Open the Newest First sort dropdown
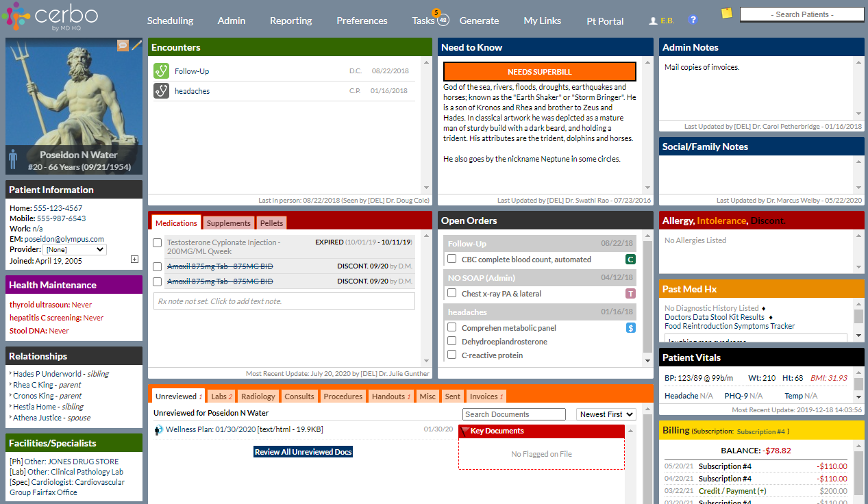868x504 pixels. [x=604, y=414]
